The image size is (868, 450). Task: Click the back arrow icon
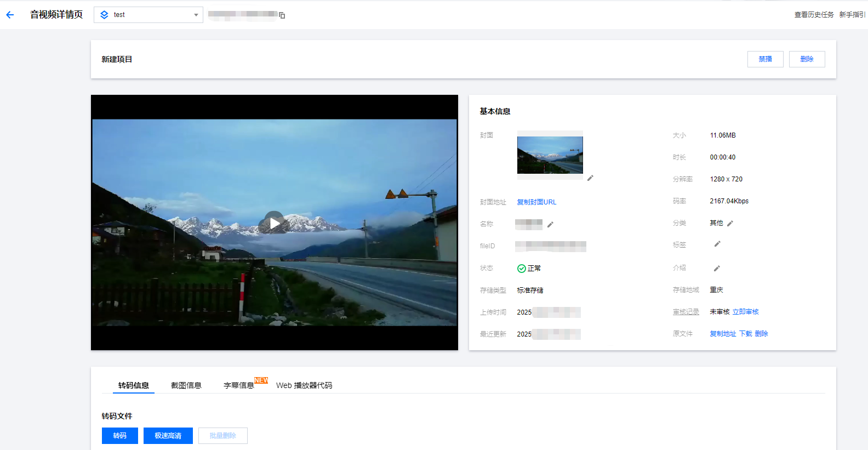click(10, 15)
